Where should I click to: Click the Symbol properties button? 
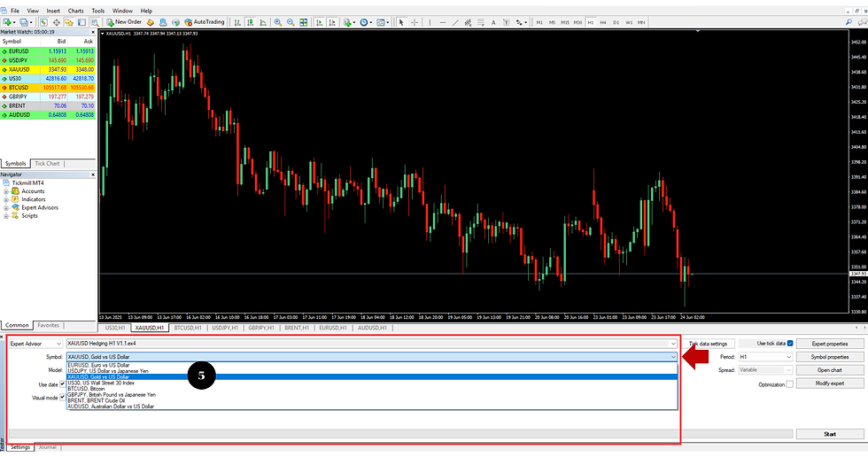coord(830,357)
